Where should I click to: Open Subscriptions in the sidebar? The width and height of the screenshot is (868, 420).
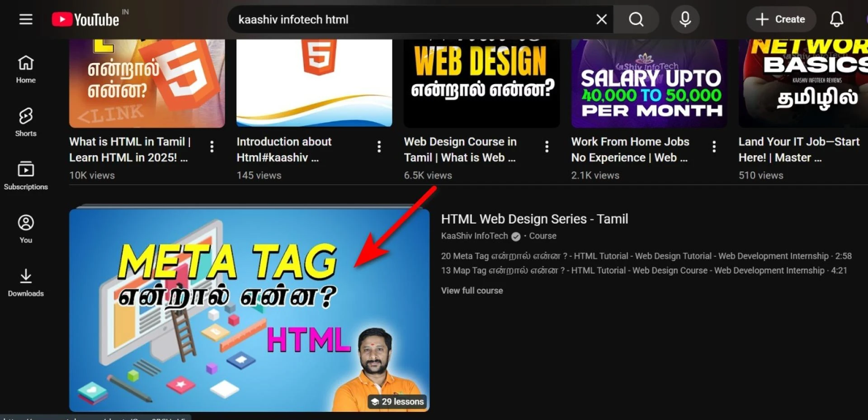(26, 176)
